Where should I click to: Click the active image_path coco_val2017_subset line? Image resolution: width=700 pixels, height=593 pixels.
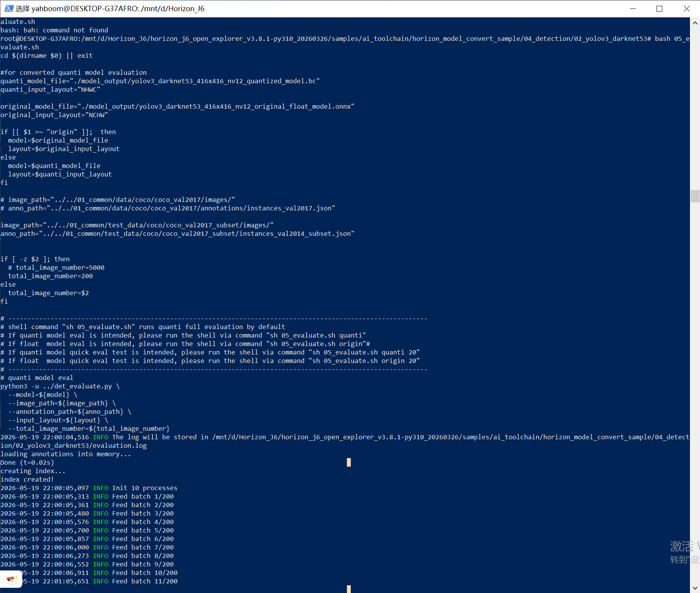coord(137,225)
